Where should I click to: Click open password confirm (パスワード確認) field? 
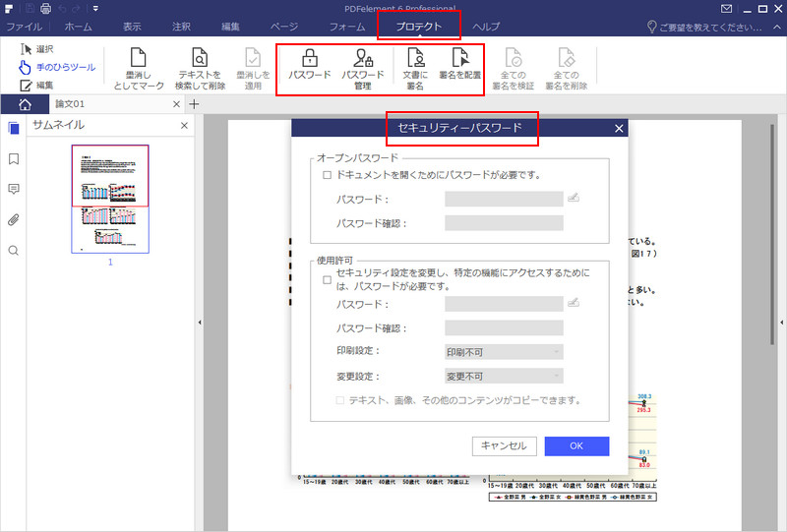504,223
